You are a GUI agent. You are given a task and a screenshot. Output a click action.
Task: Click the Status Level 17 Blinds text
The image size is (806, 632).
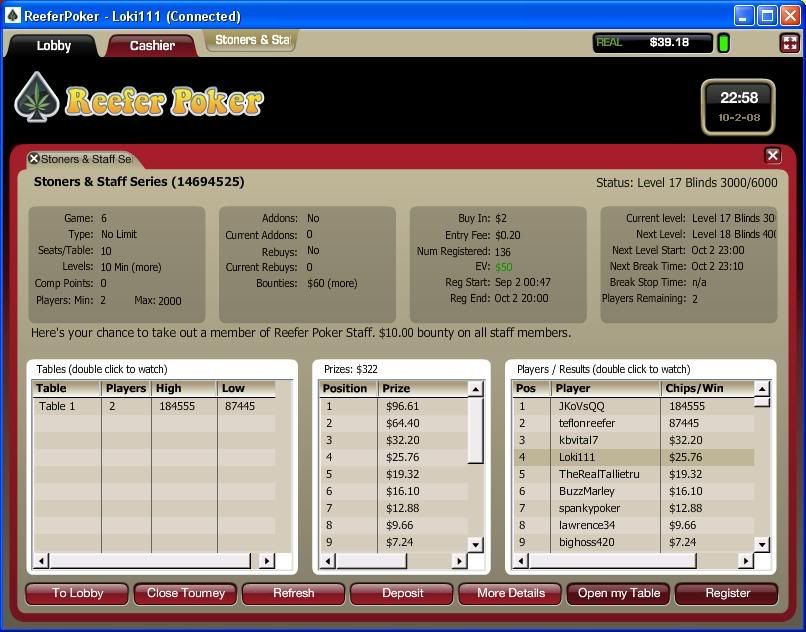pos(686,183)
